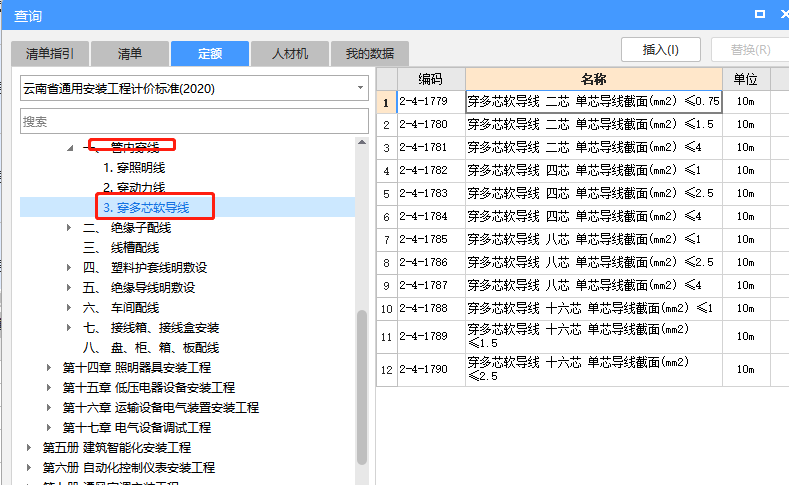Viewport: 789px width, 485px height.
Task: Click name cell 穿多芯软导线 四芯 ≤1
Action: [x=594, y=171]
